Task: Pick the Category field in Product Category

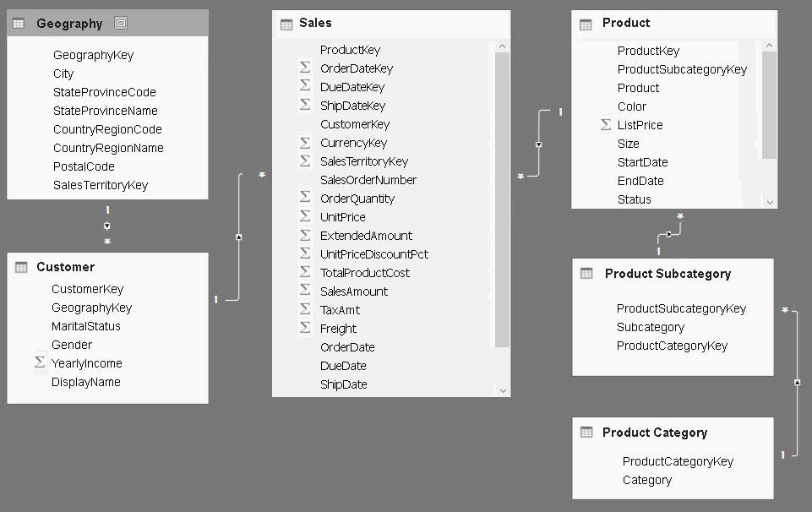Action: click(647, 480)
